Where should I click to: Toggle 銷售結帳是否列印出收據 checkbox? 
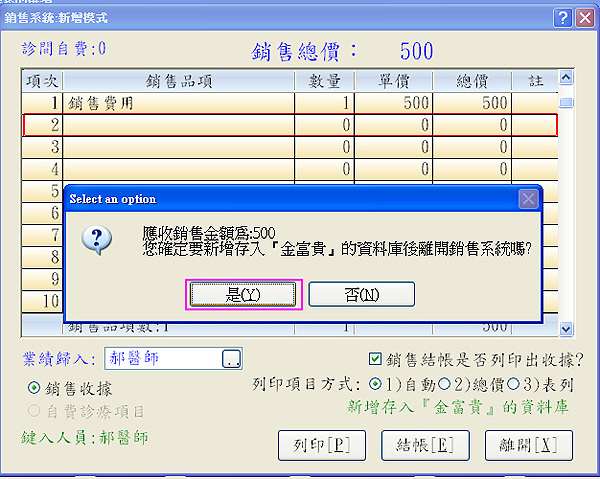(x=375, y=358)
